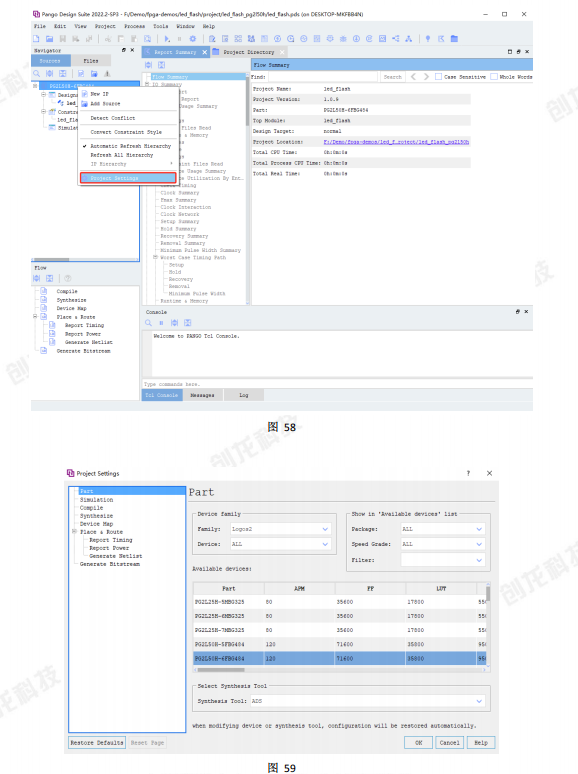
Task: Select Synthesize in Project Settings tree
Action: [x=96, y=516]
